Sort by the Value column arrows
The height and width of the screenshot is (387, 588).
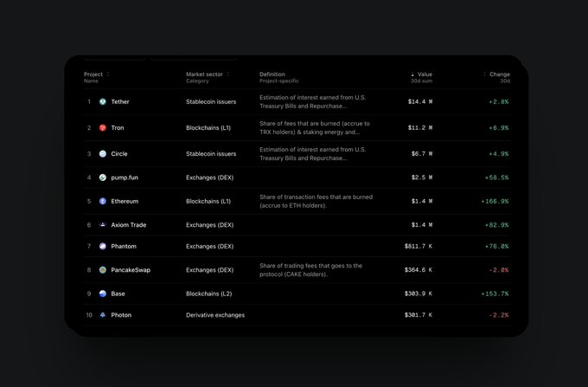click(x=412, y=74)
